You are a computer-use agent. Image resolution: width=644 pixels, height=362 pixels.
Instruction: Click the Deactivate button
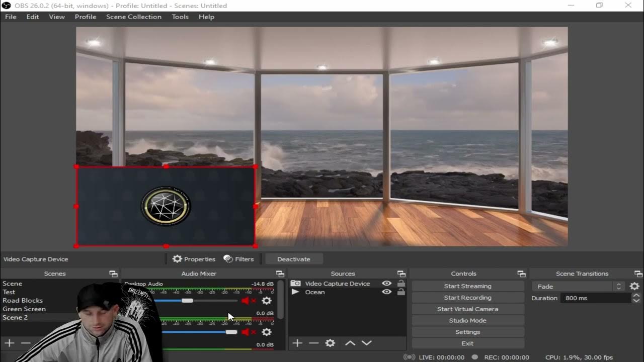[294, 259]
